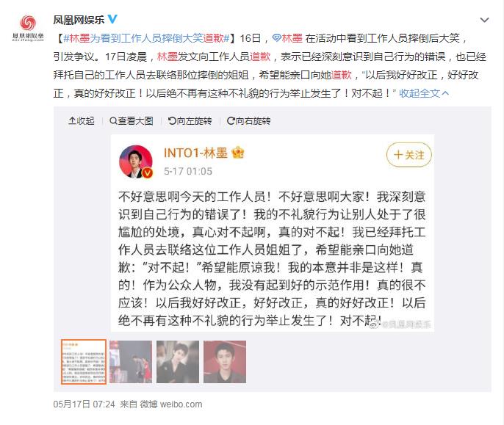
Task: Collapse full text with 收起全文
Action: pos(424,93)
